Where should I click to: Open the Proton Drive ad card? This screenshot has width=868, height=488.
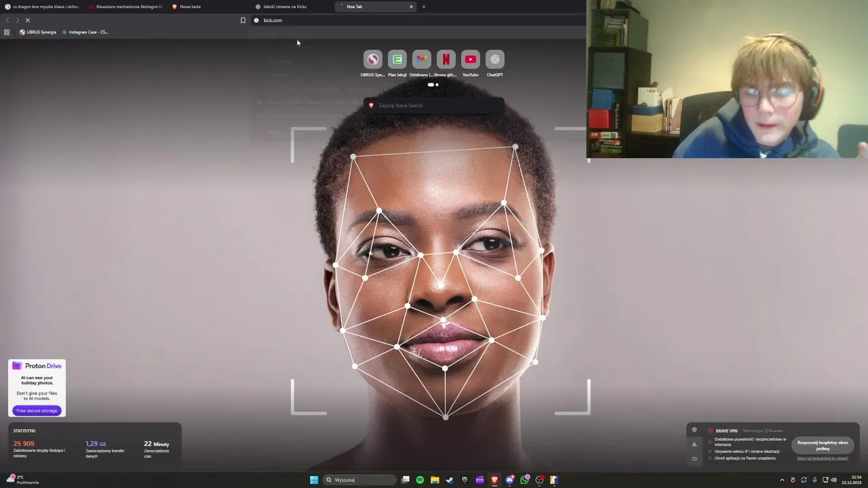pyautogui.click(x=37, y=388)
